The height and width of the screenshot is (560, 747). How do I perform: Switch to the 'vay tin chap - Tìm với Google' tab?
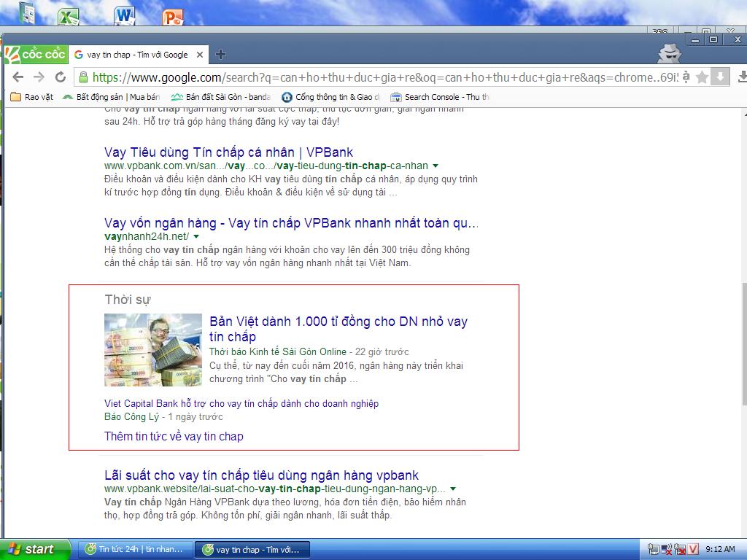[x=138, y=55]
